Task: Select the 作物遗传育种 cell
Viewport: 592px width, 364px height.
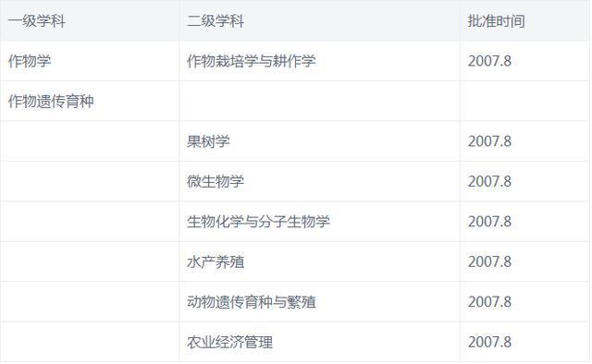Action: (x=90, y=101)
